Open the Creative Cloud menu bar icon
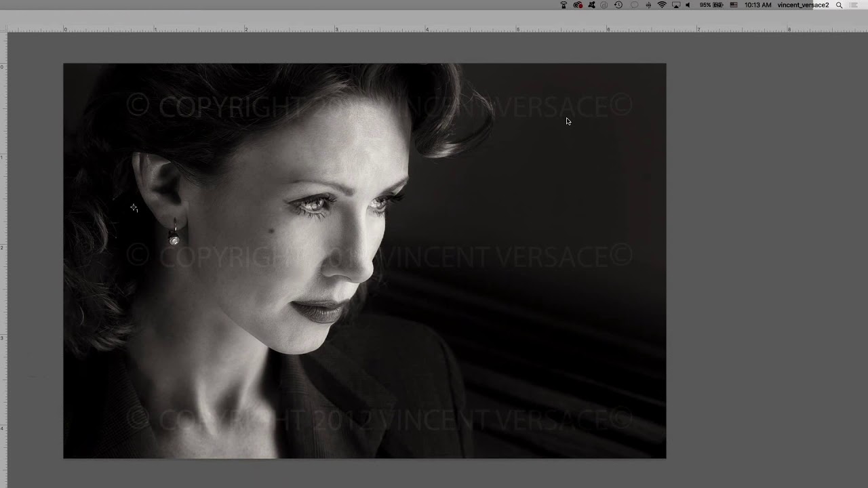The width and height of the screenshot is (868, 488). click(x=578, y=5)
